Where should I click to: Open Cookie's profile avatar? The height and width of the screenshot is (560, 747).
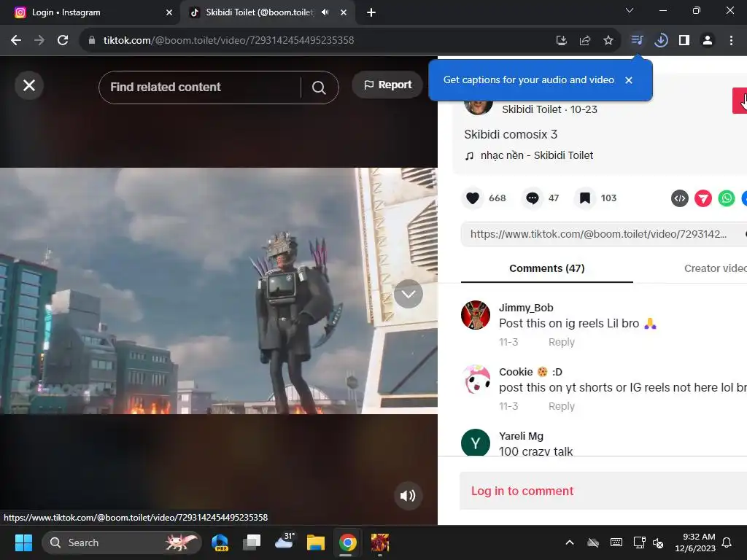(x=476, y=379)
